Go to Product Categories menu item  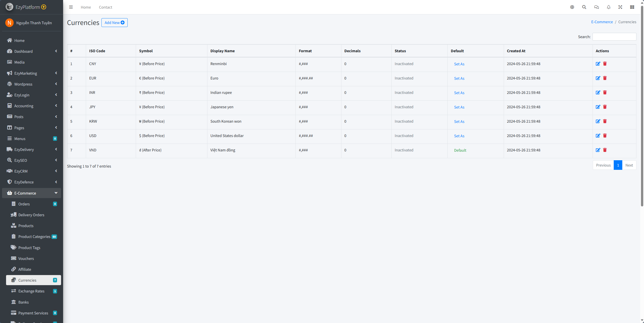34,236
